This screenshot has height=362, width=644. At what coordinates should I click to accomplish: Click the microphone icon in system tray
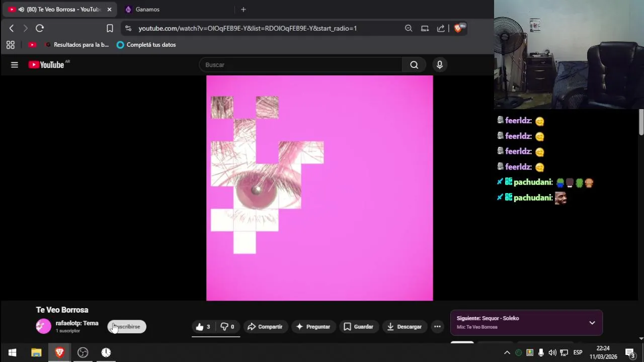pyautogui.click(x=541, y=352)
